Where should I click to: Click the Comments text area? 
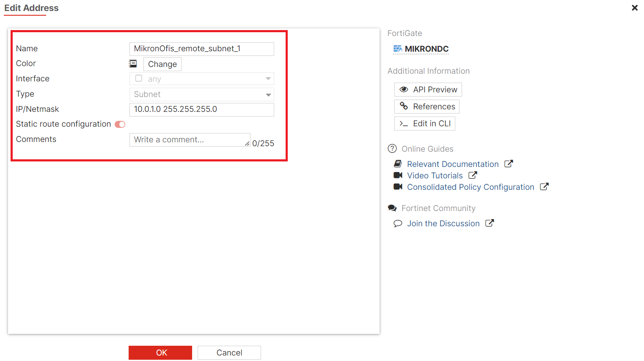point(190,140)
